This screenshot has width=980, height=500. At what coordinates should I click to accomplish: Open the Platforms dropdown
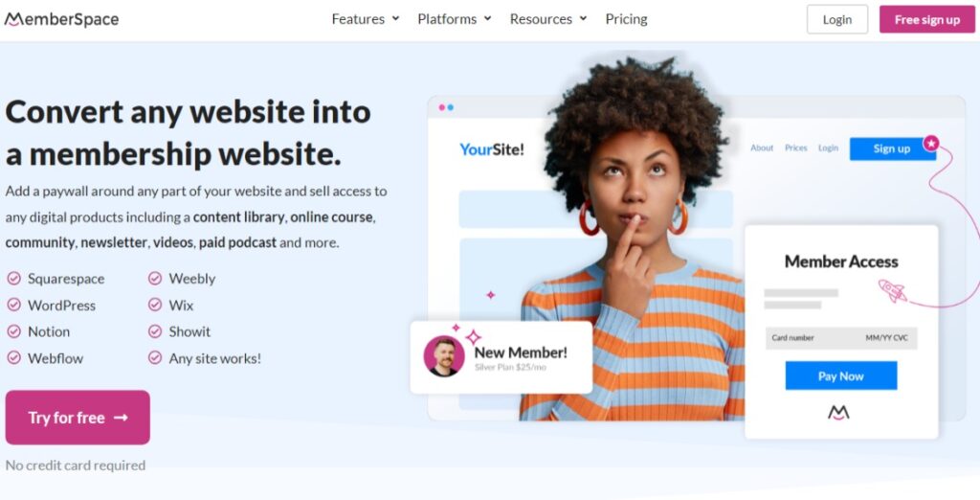coord(455,19)
